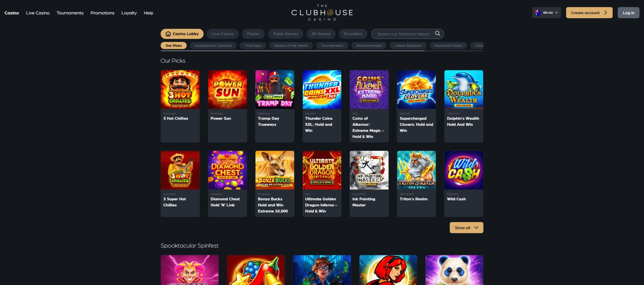Image resolution: width=644 pixels, height=285 pixels.
Task: Expand the Show all games button
Action: (467, 228)
